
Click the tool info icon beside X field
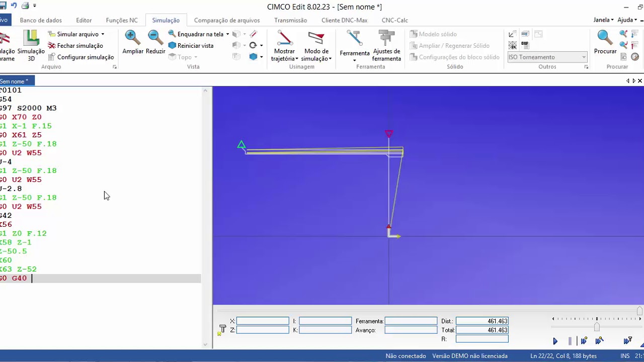tap(222, 329)
